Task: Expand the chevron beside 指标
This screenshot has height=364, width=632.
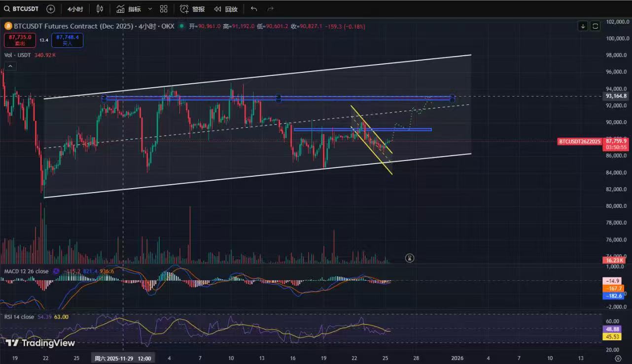Action: pos(150,9)
